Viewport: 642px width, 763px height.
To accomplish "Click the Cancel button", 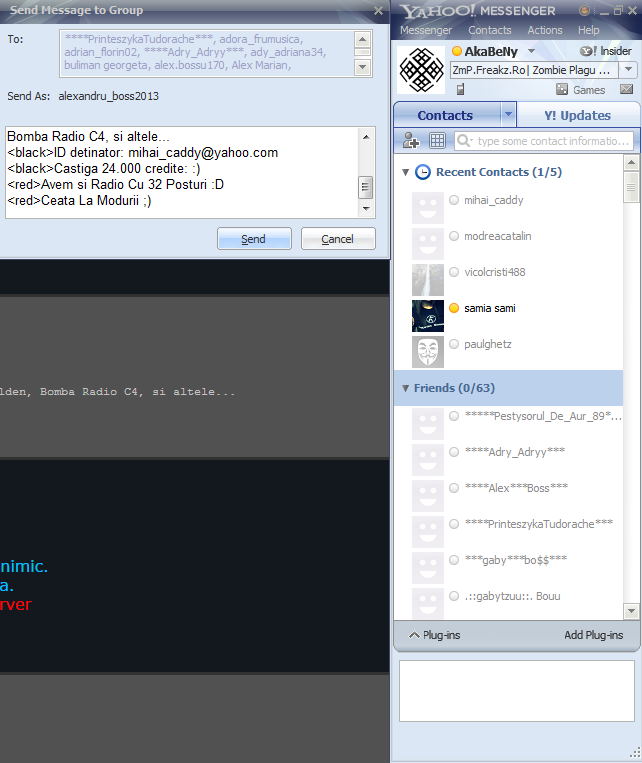I will click(x=338, y=238).
